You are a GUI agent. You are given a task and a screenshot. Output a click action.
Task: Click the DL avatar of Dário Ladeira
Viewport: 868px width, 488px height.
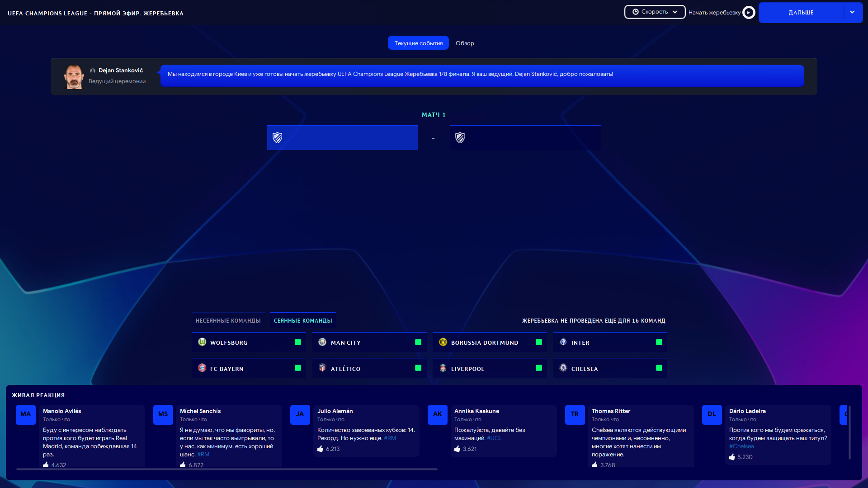point(712,414)
